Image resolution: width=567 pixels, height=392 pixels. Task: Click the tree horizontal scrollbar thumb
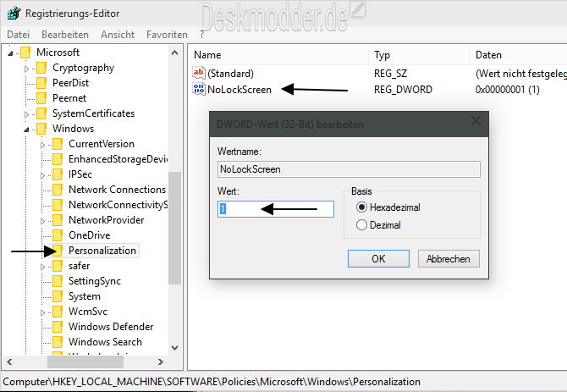click(x=85, y=362)
